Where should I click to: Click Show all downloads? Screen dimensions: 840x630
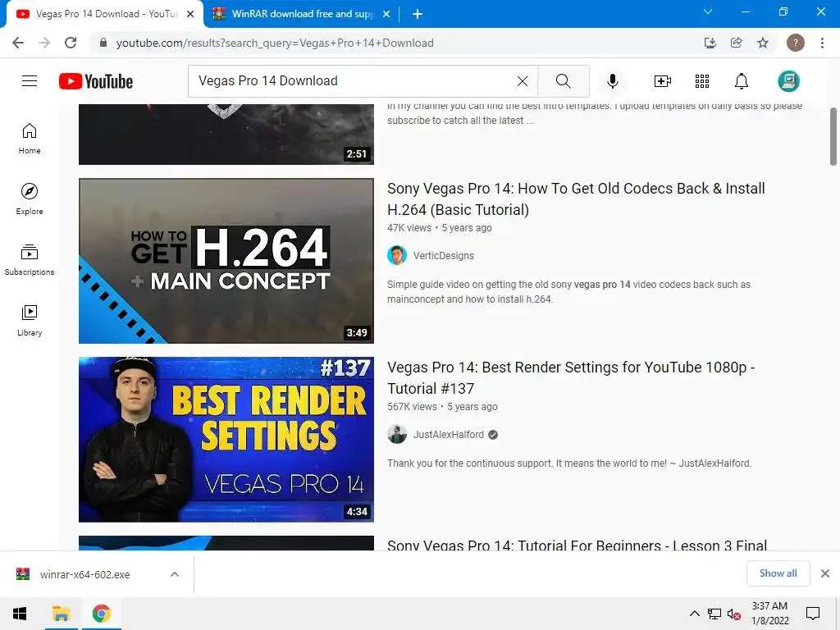(x=778, y=573)
